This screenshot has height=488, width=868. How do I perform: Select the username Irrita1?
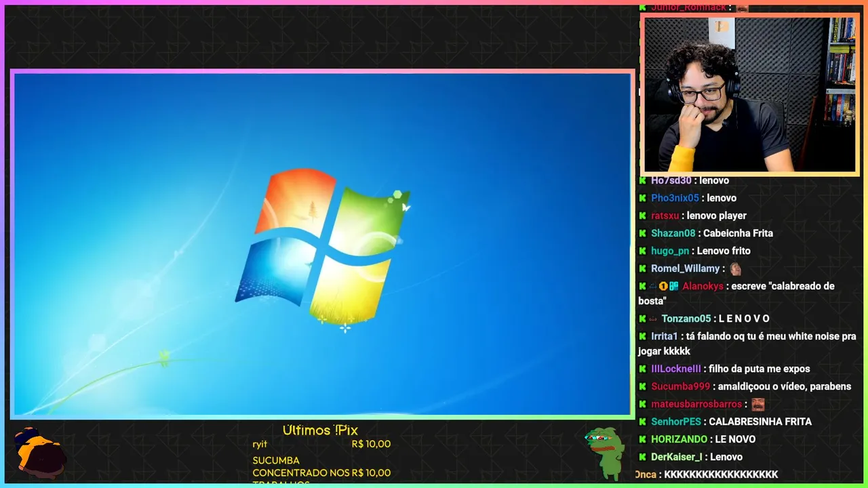click(x=665, y=336)
